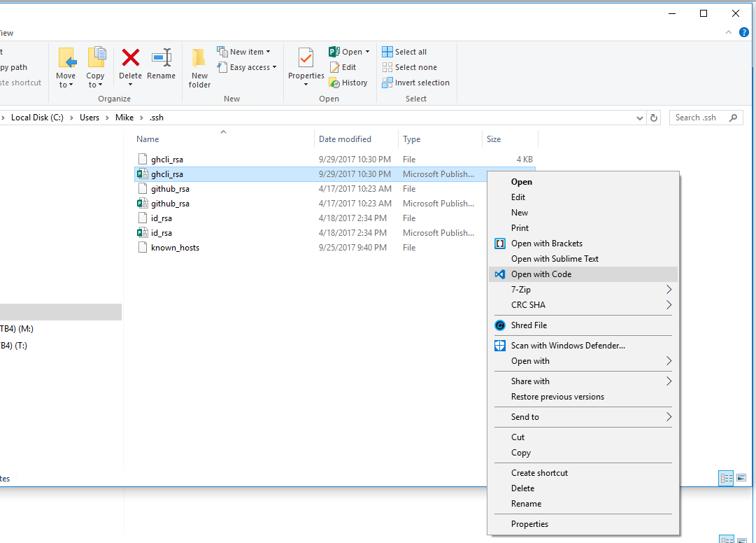Click Open with Sublime Text
This screenshot has width=756, height=543.
pos(583,259)
